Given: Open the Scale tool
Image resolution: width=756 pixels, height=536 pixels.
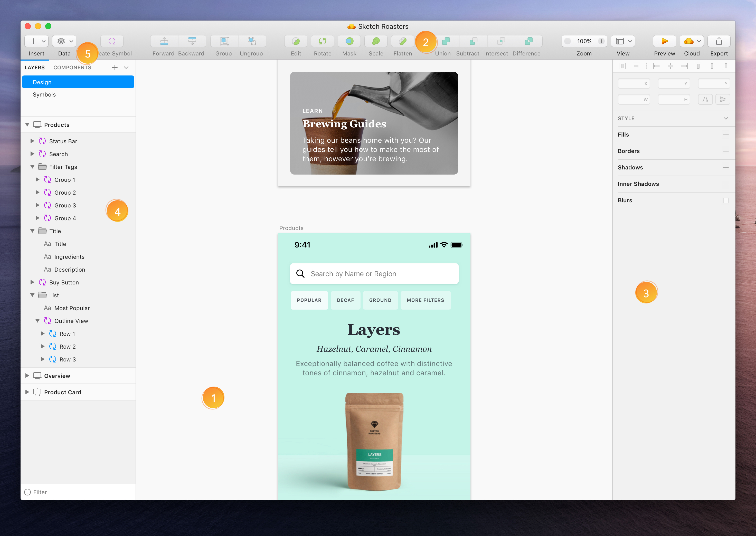Looking at the screenshot, I should (376, 41).
